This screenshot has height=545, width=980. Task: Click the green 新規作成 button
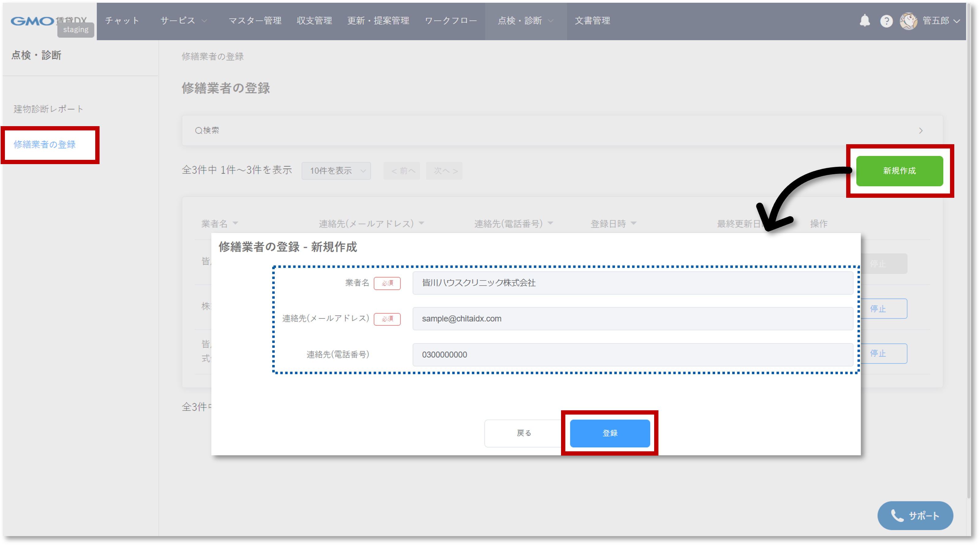pos(899,171)
